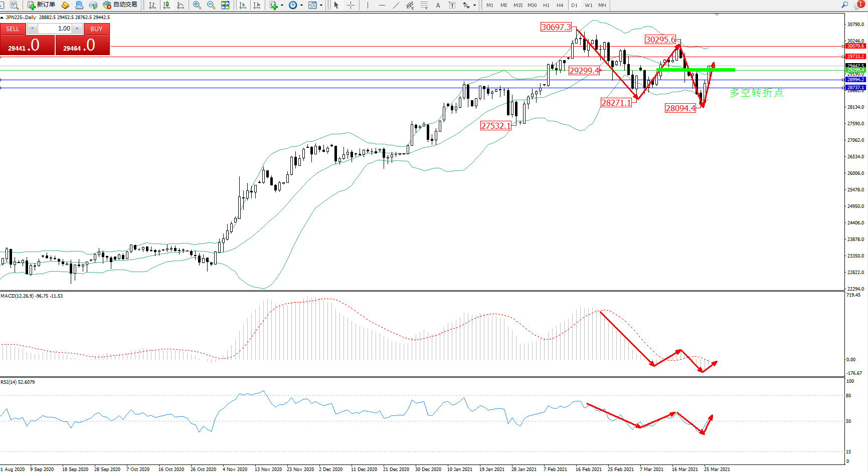This screenshot has height=472, width=868.
Task: Open the indicators list dropdown arrow
Action: tap(282, 6)
